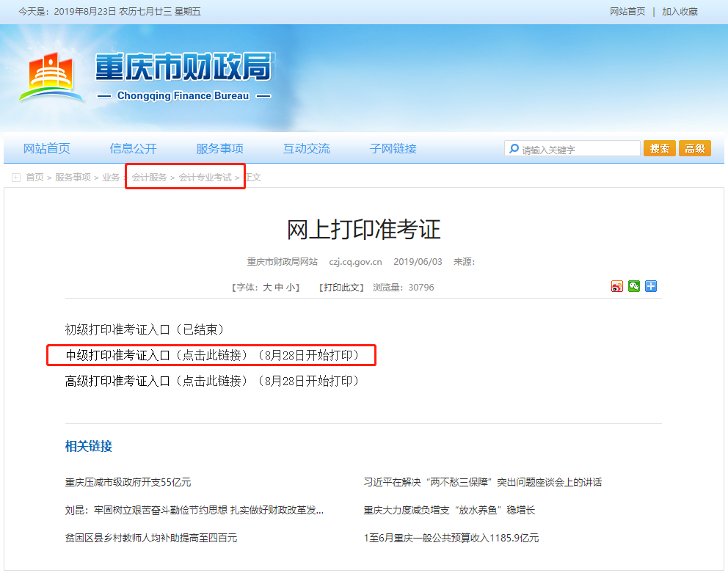Select 服务事项 in the navigation bar
The height and width of the screenshot is (573, 728).
tap(220, 148)
